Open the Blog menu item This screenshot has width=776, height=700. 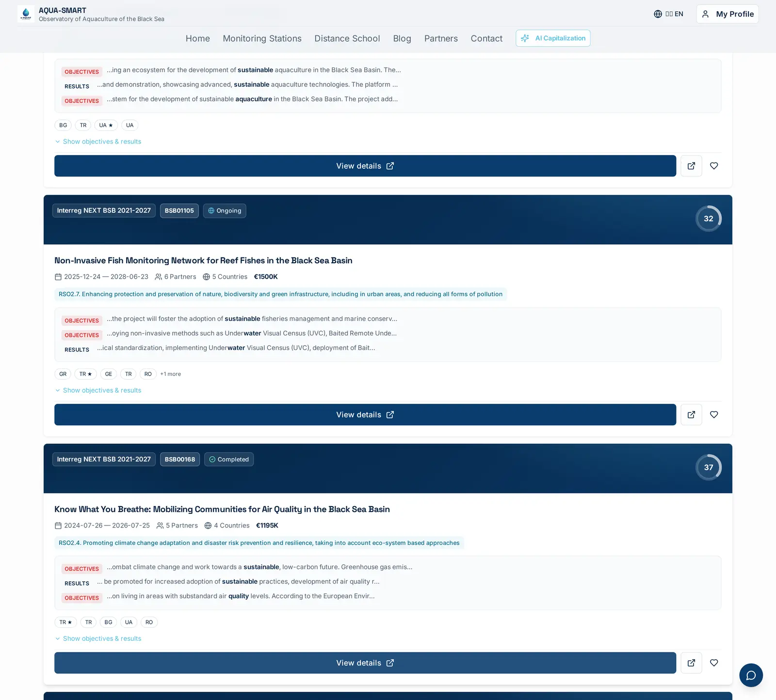[402, 38]
